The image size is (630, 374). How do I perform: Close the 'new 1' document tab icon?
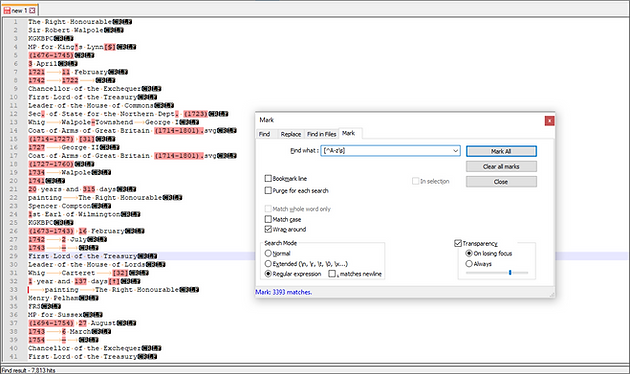(x=33, y=10)
